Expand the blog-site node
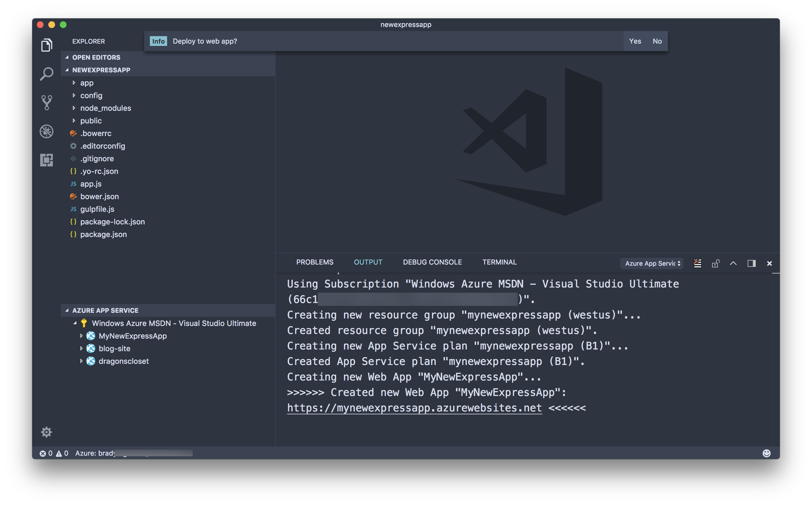 [81, 348]
